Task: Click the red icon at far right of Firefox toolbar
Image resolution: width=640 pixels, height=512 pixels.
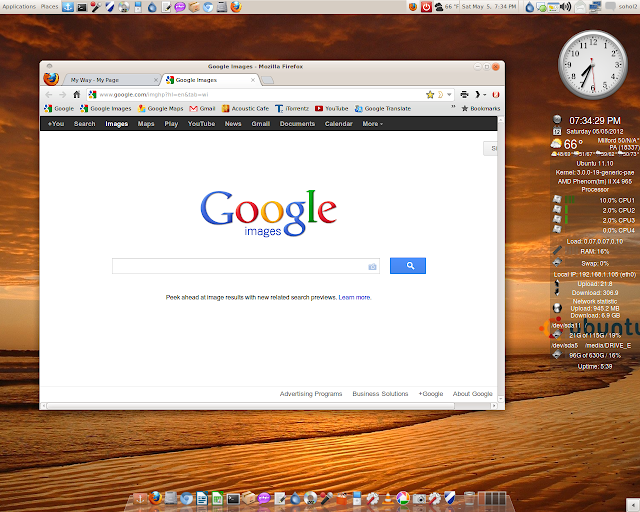Action: pyautogui.click(x=496, y=95)
